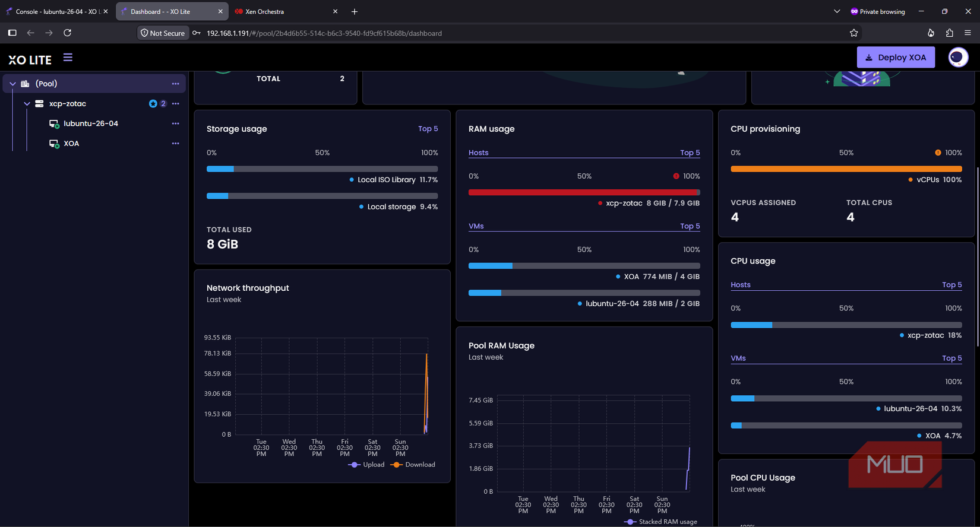Click the Not Secure site info badge
The height and width of the screenshot is (527, 980).
click(x=163, y=33)
